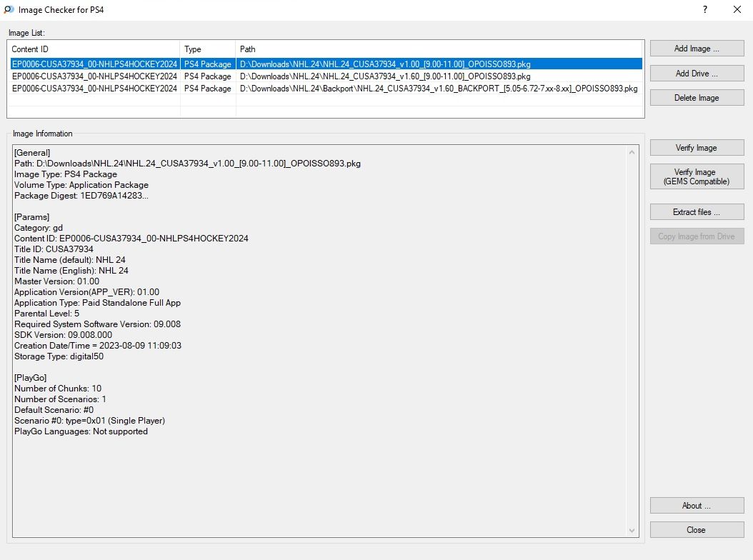This screenshot has width=753, height=560.
Task: Click the Storage Type: digital50 line
Action: (x=59, y=356)
